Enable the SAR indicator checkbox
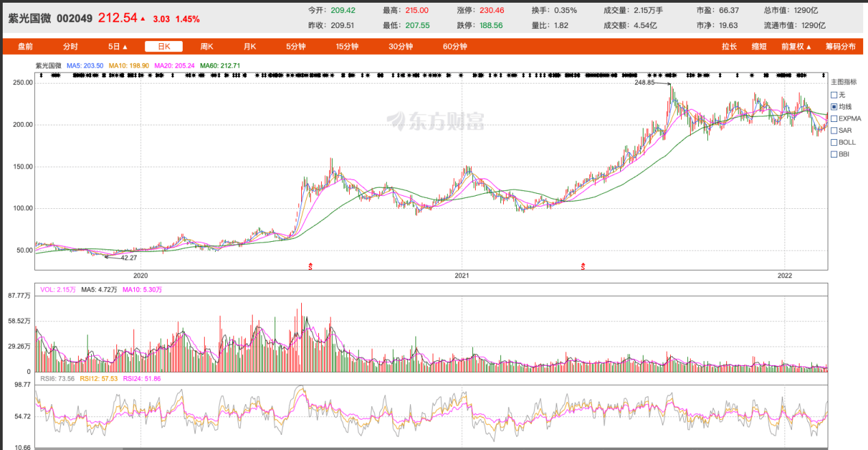The height and width of the screenshot is (450, 868). [834, 130]
